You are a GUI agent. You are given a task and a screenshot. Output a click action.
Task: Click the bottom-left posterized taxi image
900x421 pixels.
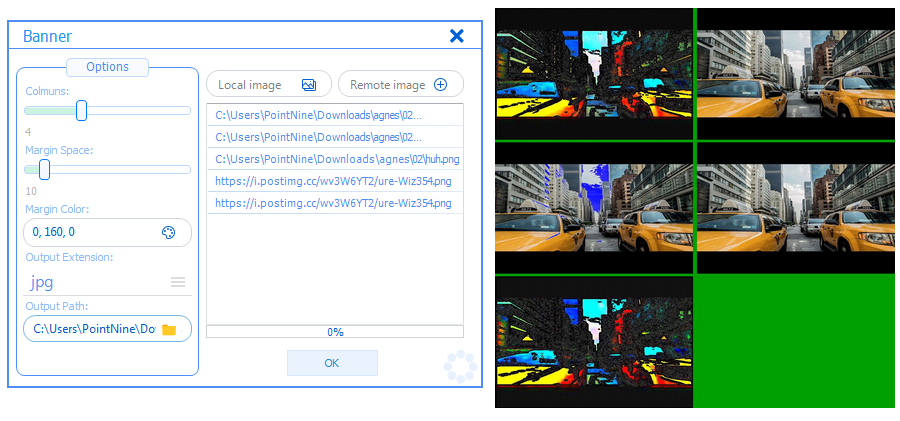pyautogui.click(x=593, y=342)
